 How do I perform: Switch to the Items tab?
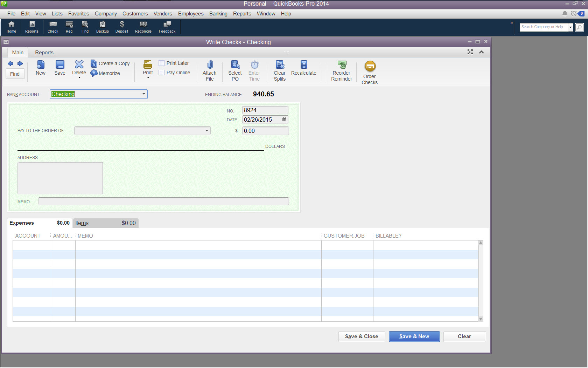click(106, 223)
